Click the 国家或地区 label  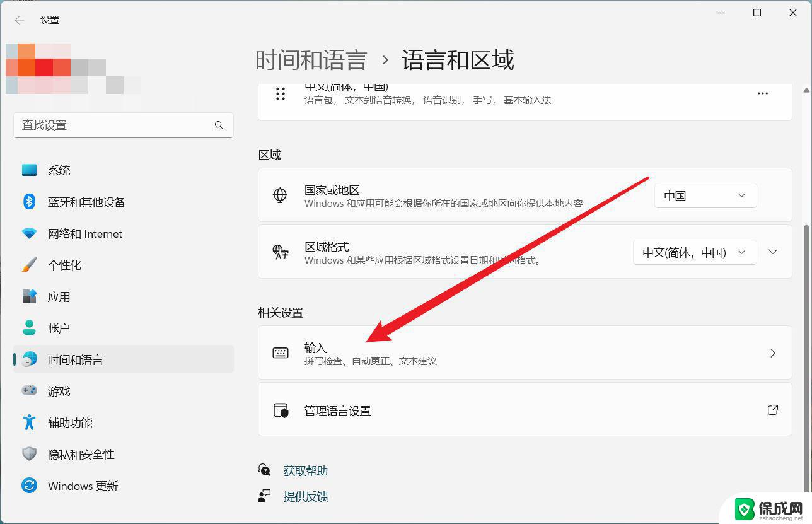click(332, 190)
